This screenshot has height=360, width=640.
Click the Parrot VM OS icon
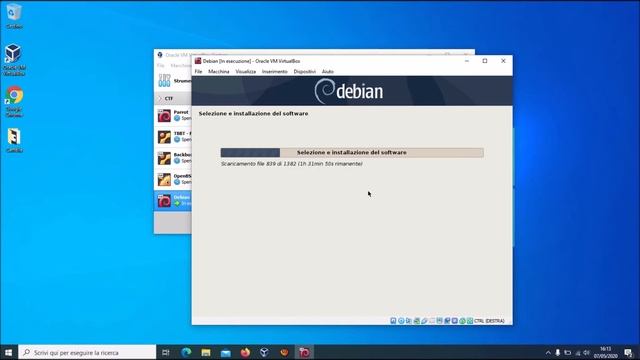164,116
